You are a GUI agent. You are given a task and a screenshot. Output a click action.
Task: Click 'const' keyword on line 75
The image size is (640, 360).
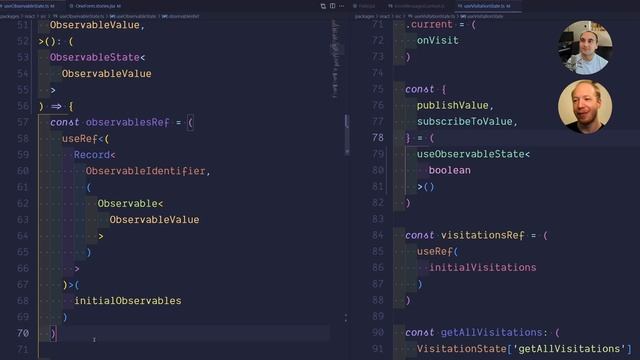click(420, 89)
